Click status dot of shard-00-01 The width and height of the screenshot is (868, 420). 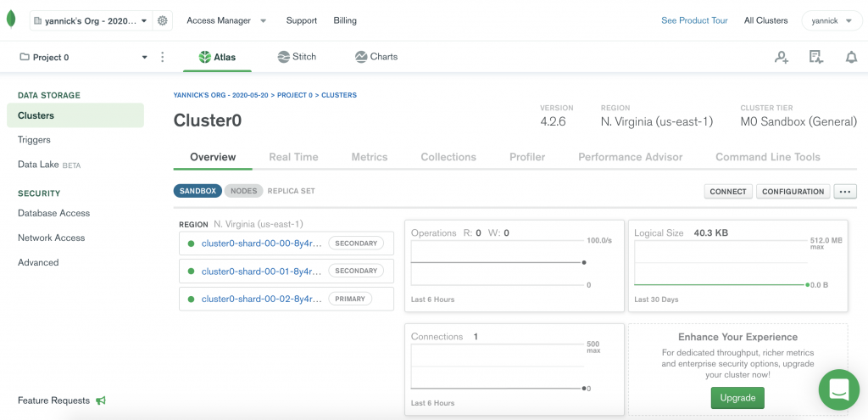coord(191,271)
